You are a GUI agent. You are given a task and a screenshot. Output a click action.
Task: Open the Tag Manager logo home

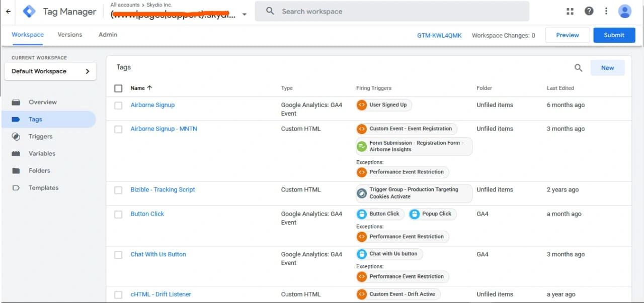(30, 11)
